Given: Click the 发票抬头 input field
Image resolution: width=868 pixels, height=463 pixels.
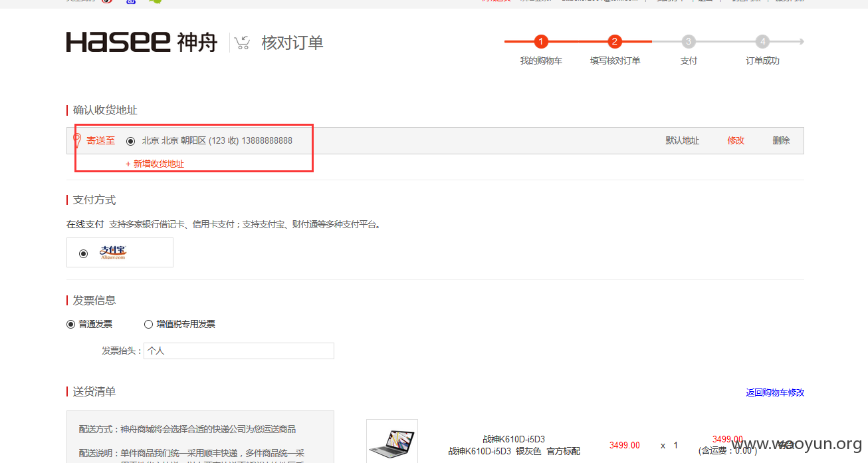Looking at the screenshot, I should point(239,351).
